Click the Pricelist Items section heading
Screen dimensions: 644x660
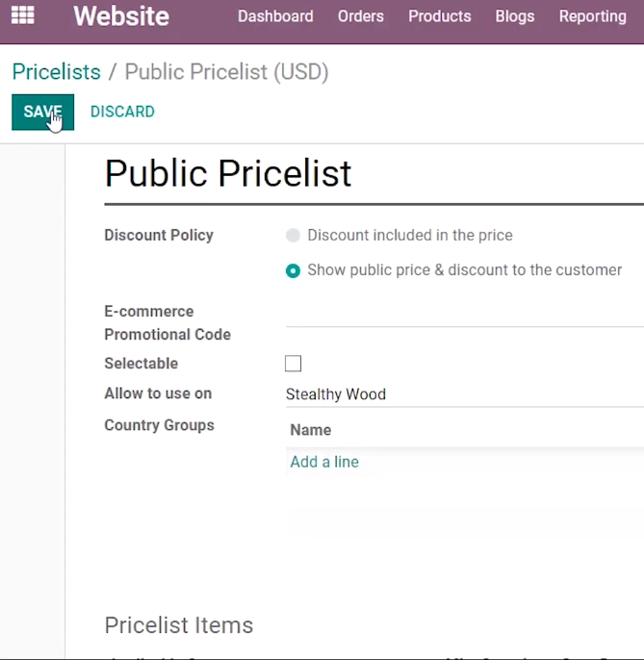click(179, 625)
